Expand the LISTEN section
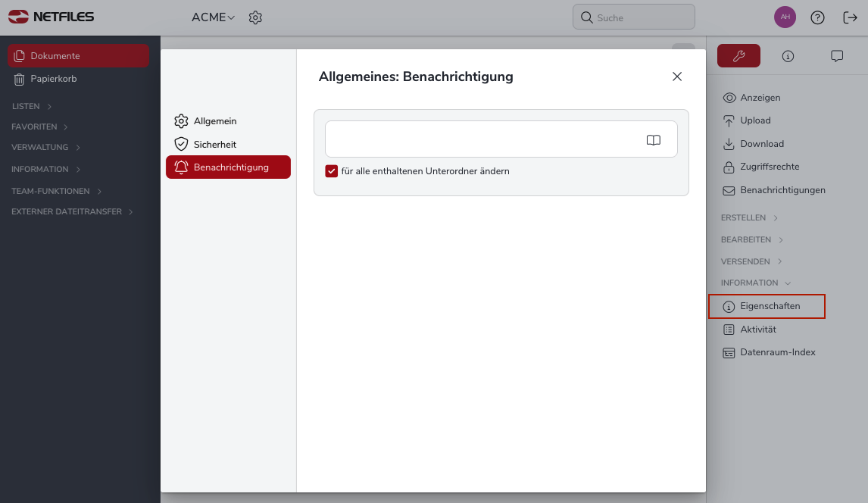Viewport: 868px width, 503px height. (32, 106)
